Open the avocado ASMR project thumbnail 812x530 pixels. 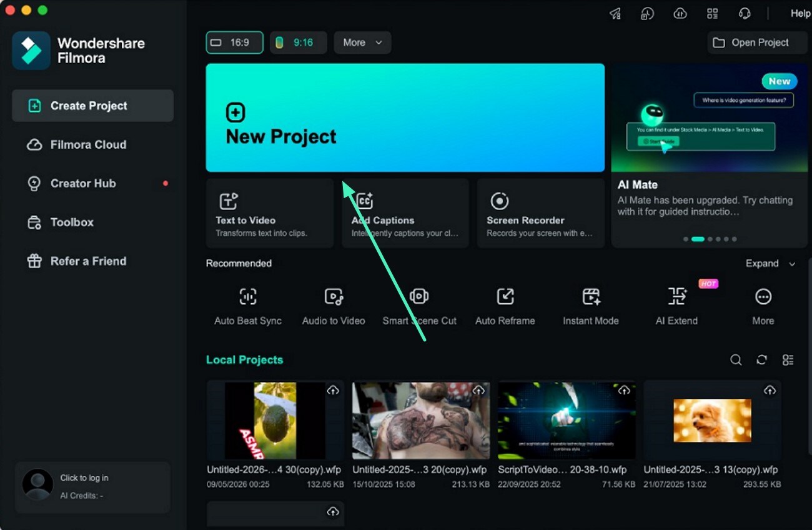(275, 420)
